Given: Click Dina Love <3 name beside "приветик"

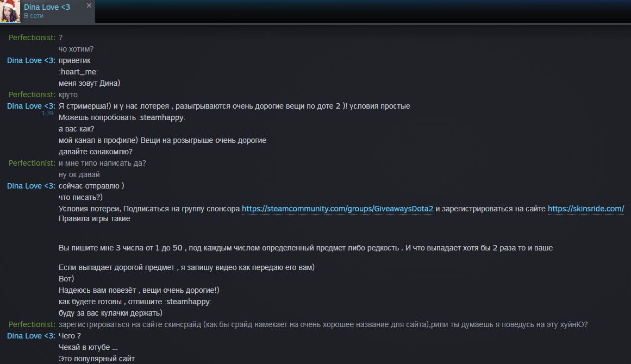Looking at the screenshot, I should point(31,60).
